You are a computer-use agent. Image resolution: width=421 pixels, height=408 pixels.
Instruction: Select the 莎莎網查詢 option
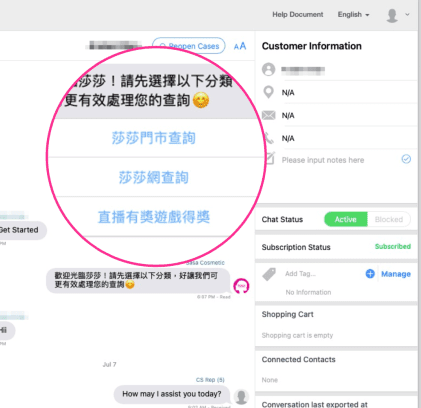tap(154, 177)
